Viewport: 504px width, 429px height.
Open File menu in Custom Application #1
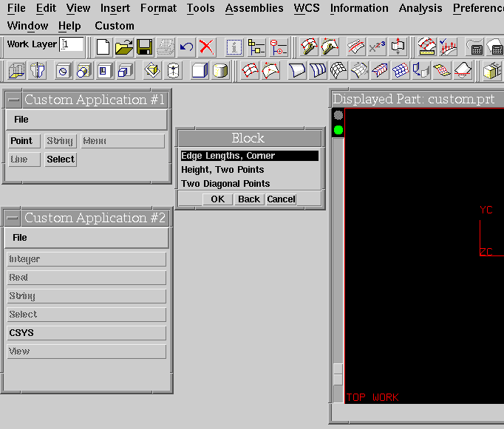point(21,120)
